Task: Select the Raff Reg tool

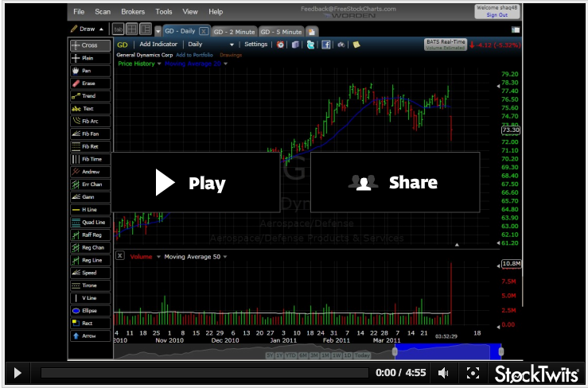Action: point(90,235)
